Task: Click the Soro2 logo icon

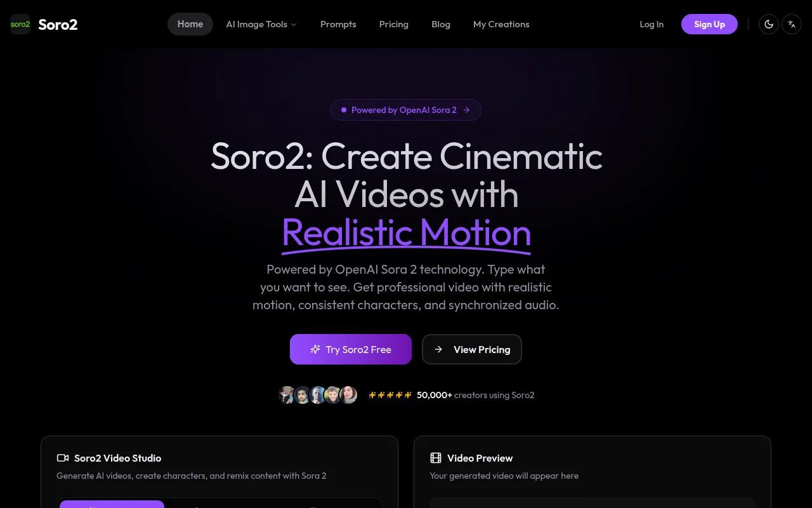Action: (20, 24)
